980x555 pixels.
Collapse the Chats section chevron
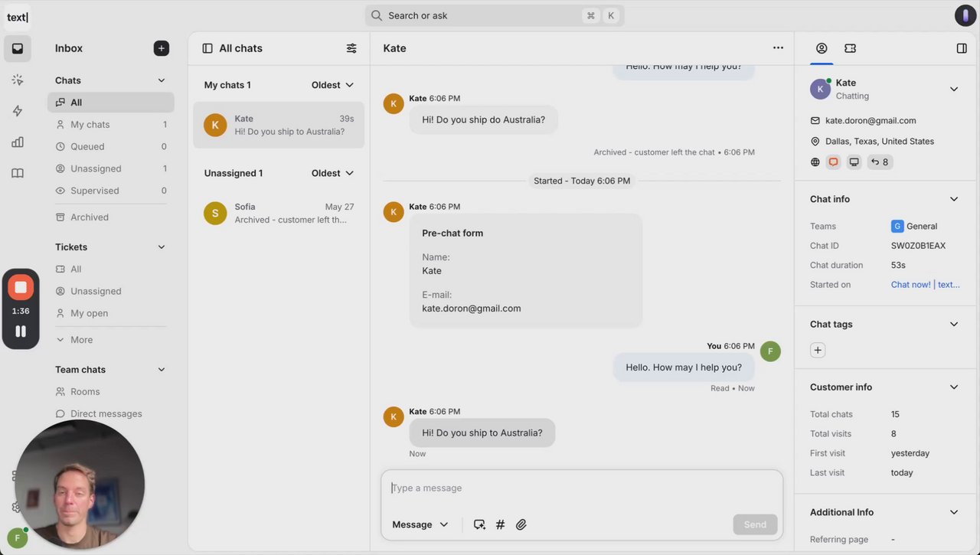[162, 80]
